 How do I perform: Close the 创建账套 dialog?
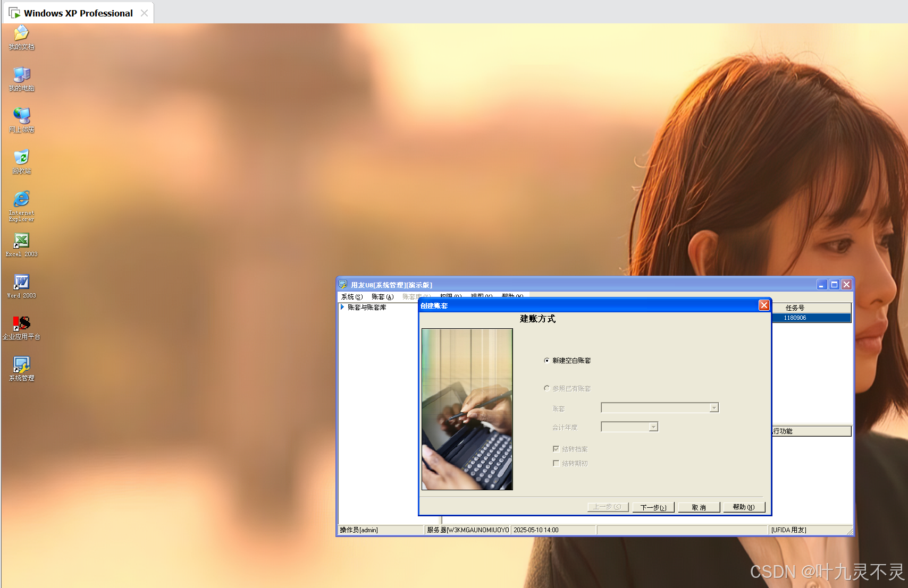tap(764, 305)
